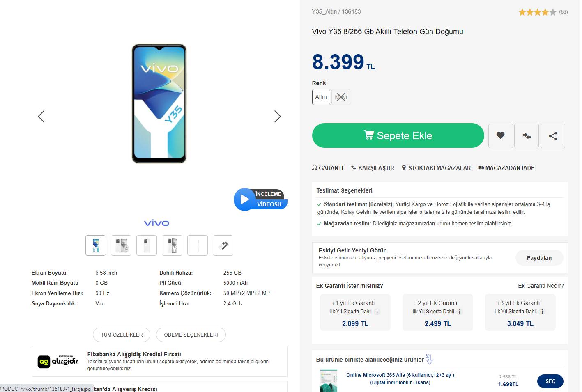Image resolution: width=582 pixels, height=392 pixels.
Task: Click the share icon button
Action: pos(553,135)
